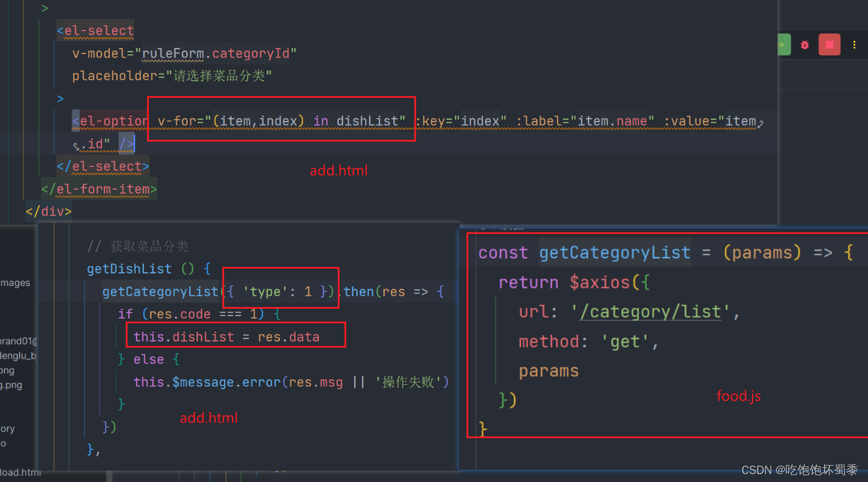The image size is (868, 482).
Task: Click the green Run button in the toolbar
Action: point(784,45)
